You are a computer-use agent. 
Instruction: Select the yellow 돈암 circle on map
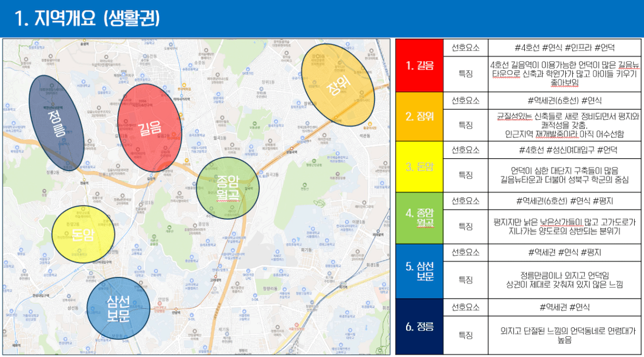(83, 234)
